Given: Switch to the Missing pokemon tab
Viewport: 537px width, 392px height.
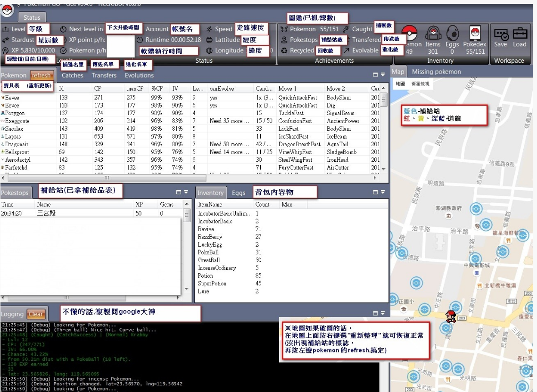Looking at the screenshot, I should pos(436,72).
